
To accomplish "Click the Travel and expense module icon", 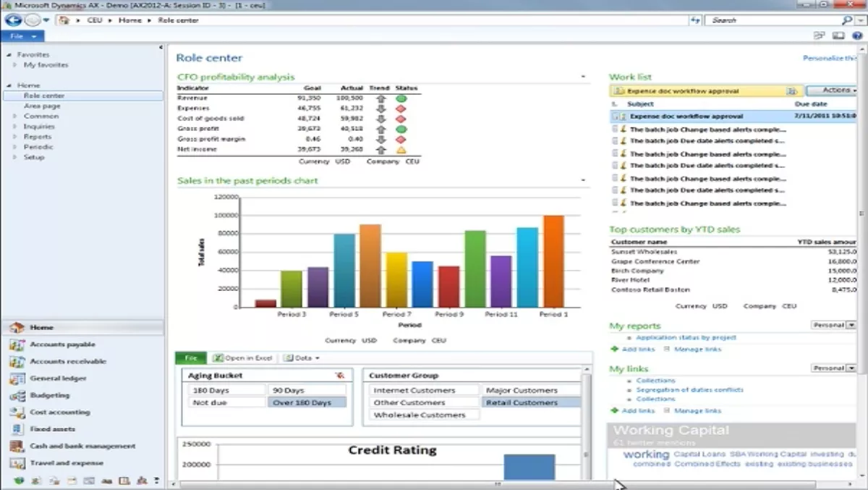I will click(17, 462).
